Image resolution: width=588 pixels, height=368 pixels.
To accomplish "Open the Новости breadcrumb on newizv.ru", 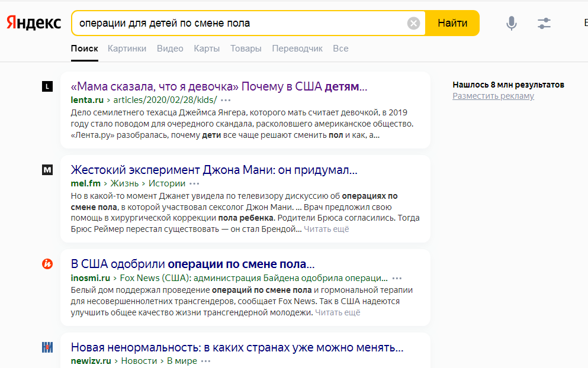I will (139, 361).
